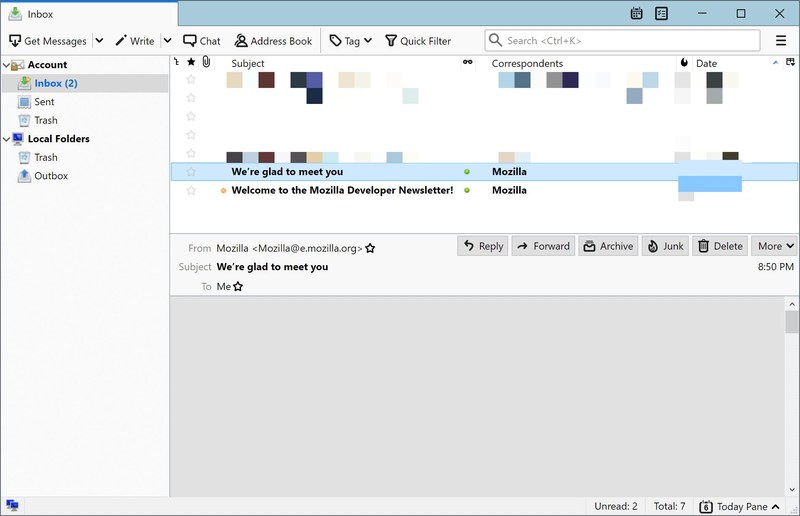Sort by the read status glasses column
Viewport: 800px width, 516px height.
(x=467, y=62)
